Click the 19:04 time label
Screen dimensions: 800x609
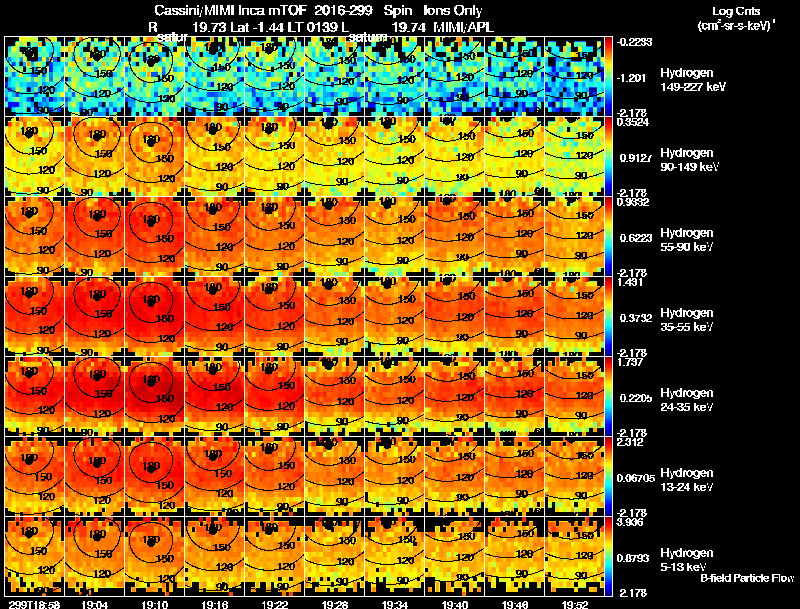point(94,604)
